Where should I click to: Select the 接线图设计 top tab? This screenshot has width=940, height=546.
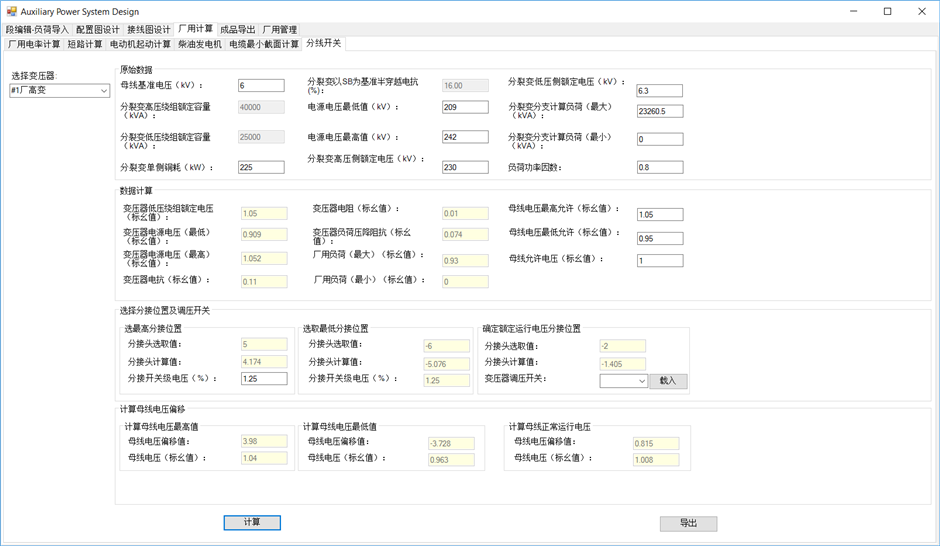coord(149,29)
